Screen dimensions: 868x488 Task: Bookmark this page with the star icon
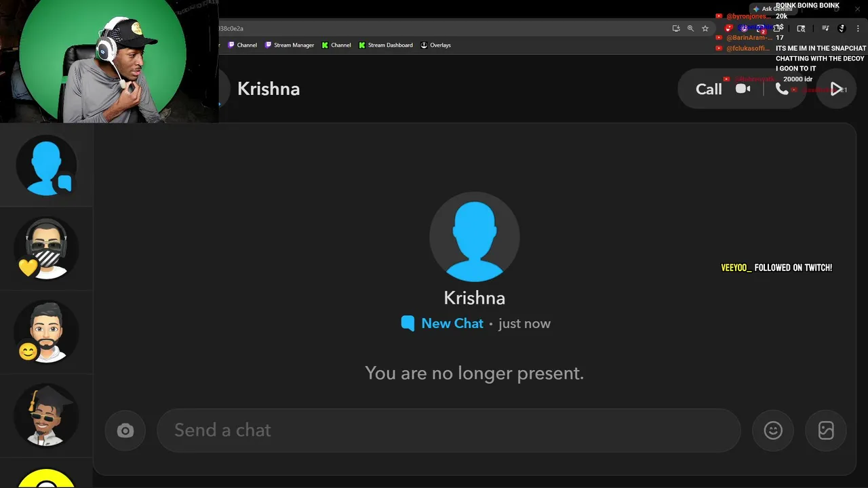(705, 28)
